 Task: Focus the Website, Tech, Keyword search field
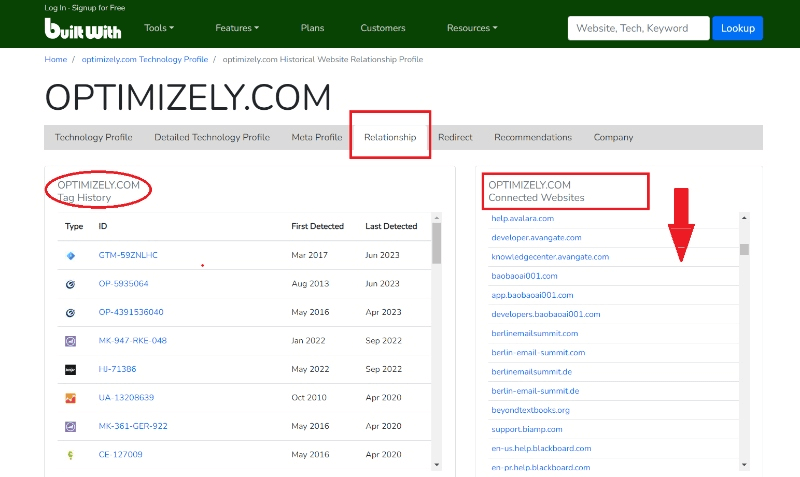pyautogui.click(x=638, y=28)
